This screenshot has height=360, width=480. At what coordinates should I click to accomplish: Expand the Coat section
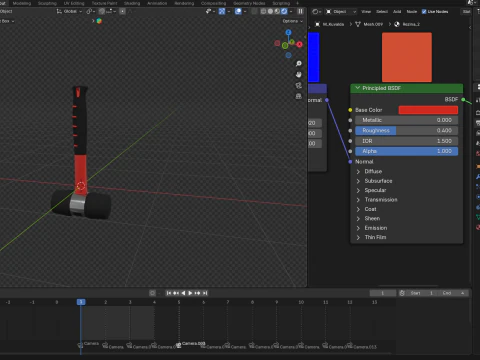358,209
